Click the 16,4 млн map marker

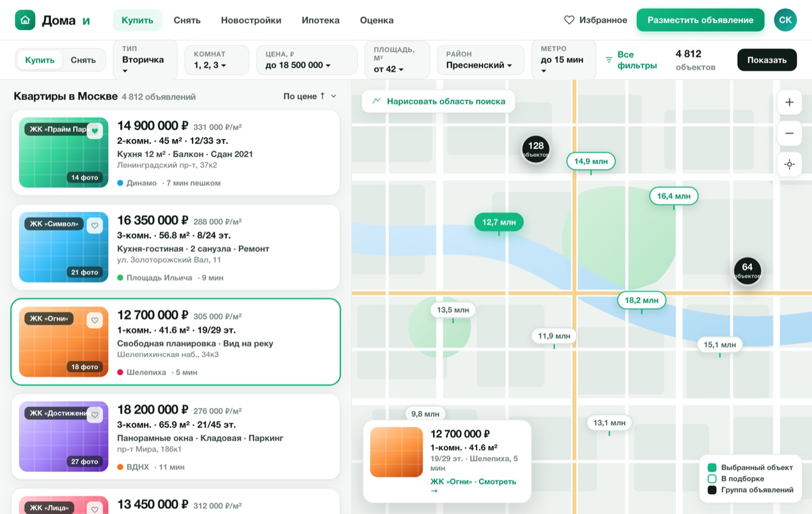pyautogui.click(x=674, y=196)
